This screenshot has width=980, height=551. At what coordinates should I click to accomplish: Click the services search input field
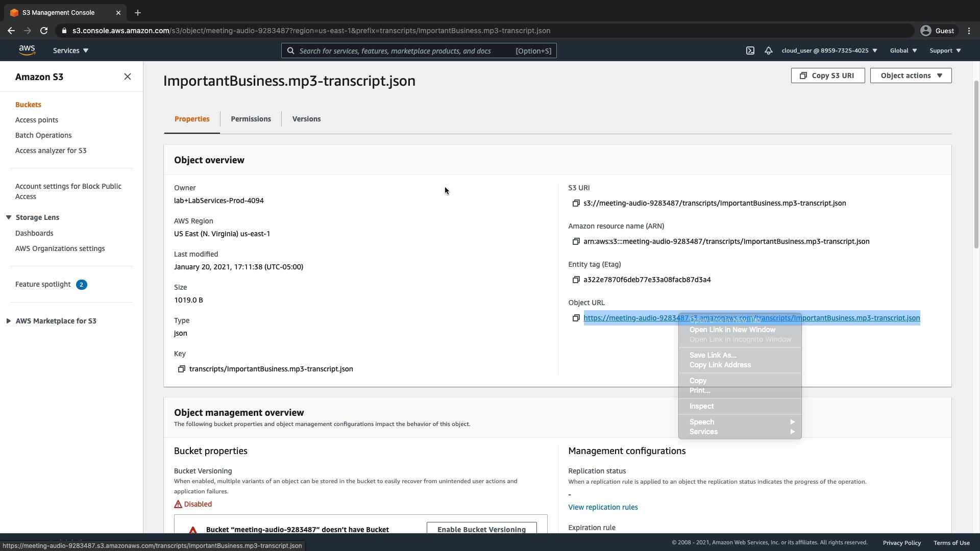[x=403, y=51]
